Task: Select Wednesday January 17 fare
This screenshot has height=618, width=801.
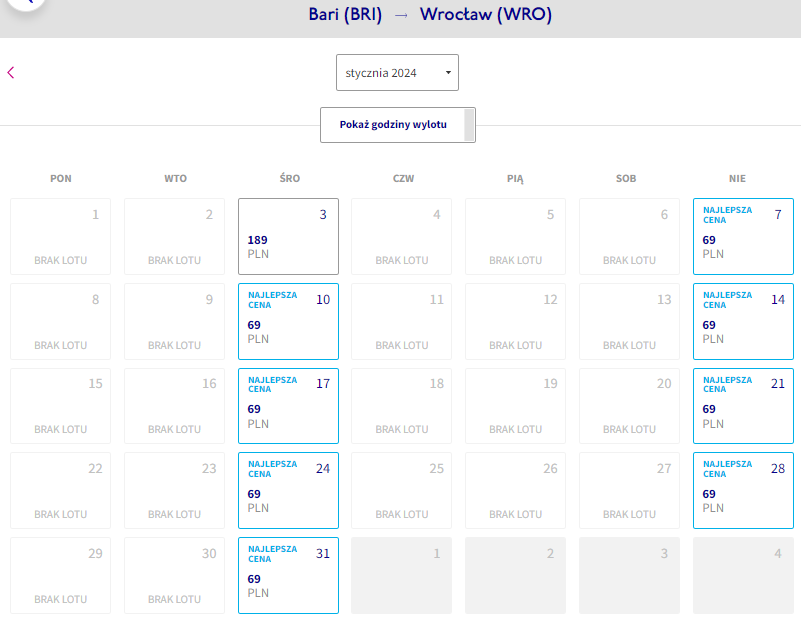Action: tap(288, 406)
